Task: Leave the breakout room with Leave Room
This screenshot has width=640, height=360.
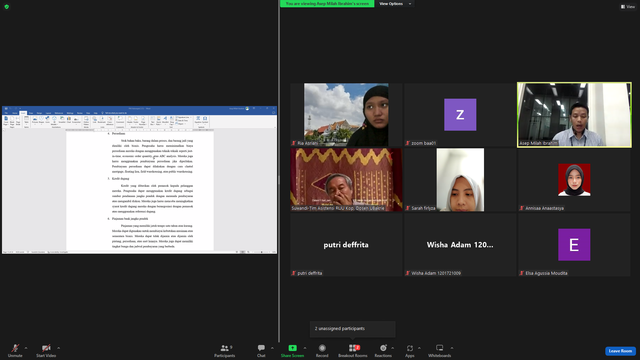Action: point(620,351)
